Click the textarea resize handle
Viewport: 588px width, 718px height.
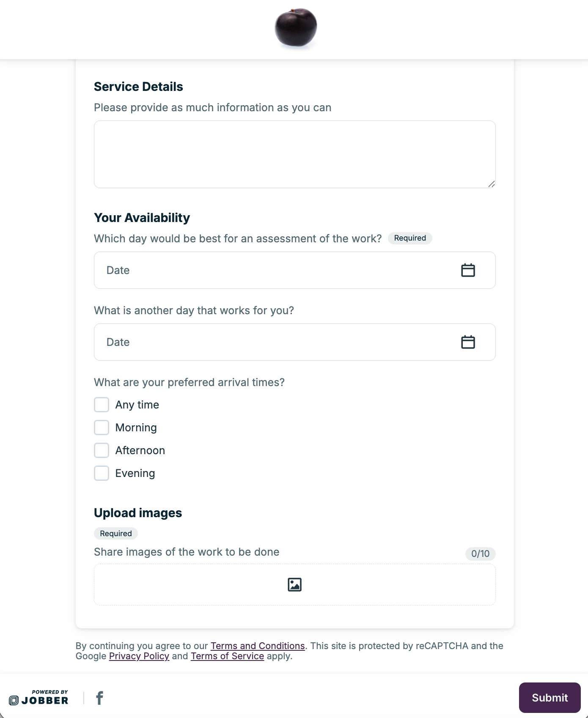tap(491, 184)
